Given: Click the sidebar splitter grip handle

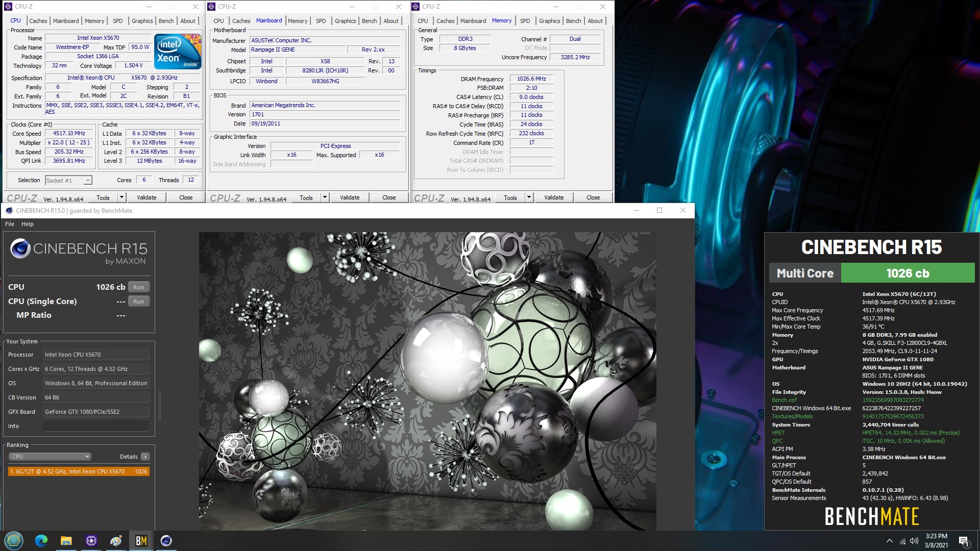Looking at the screenshot, I should 160,406.
